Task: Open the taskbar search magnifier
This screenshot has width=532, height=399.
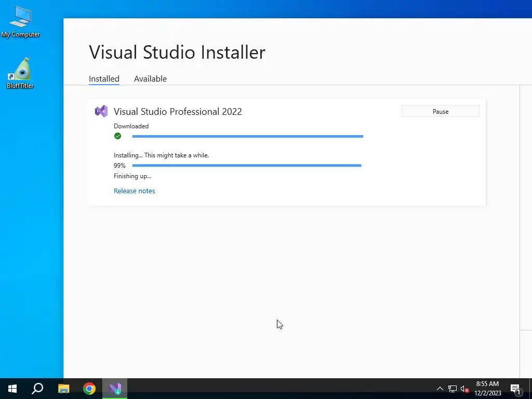Action: (37, 389)
